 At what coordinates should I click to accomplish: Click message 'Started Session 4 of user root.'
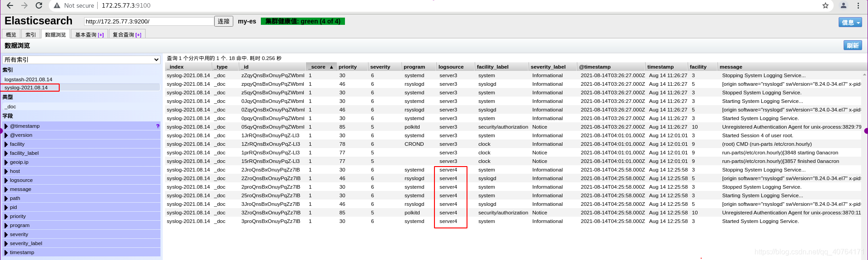757,135
